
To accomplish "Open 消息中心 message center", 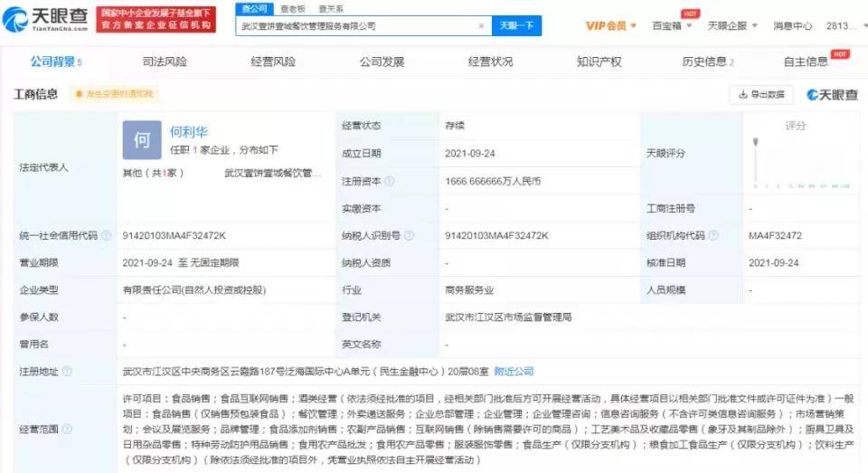I will click(x=793, y=26).
